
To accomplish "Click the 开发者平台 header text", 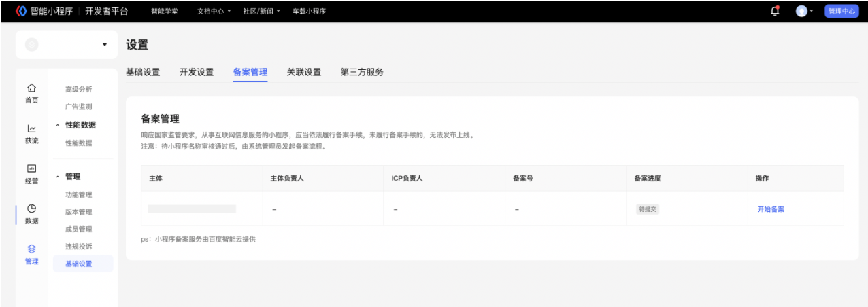I will click(x=106, y=11).
